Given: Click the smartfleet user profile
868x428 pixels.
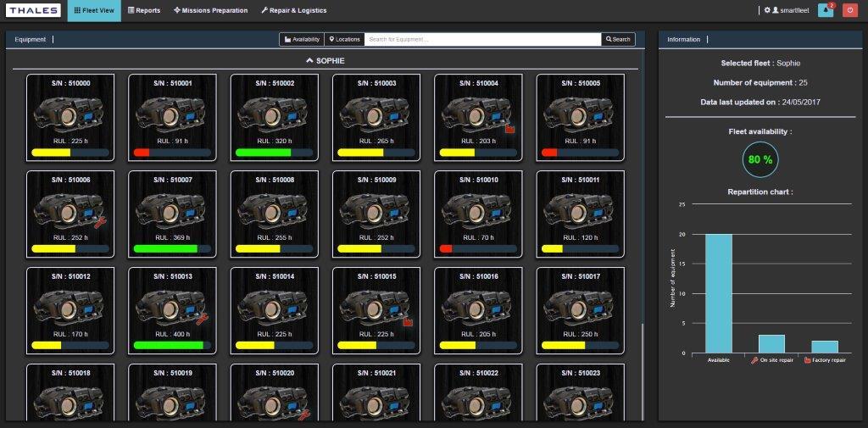Looking at the screenshot, I should 793,10.
